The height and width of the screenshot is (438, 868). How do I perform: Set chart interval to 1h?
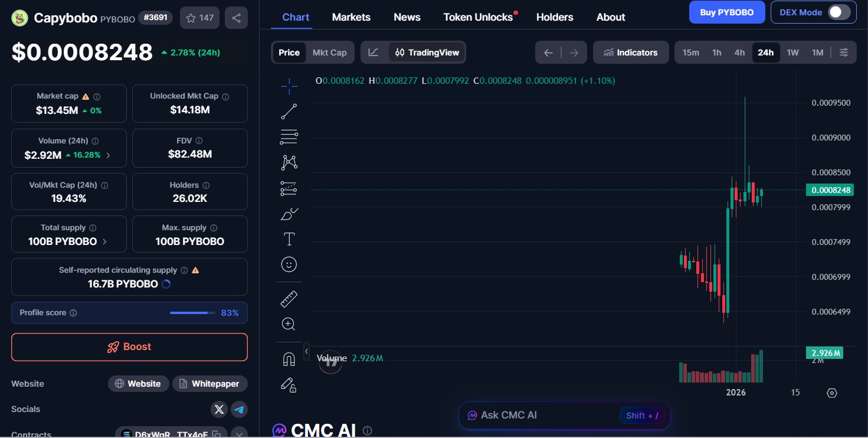[x=717, y=53]
